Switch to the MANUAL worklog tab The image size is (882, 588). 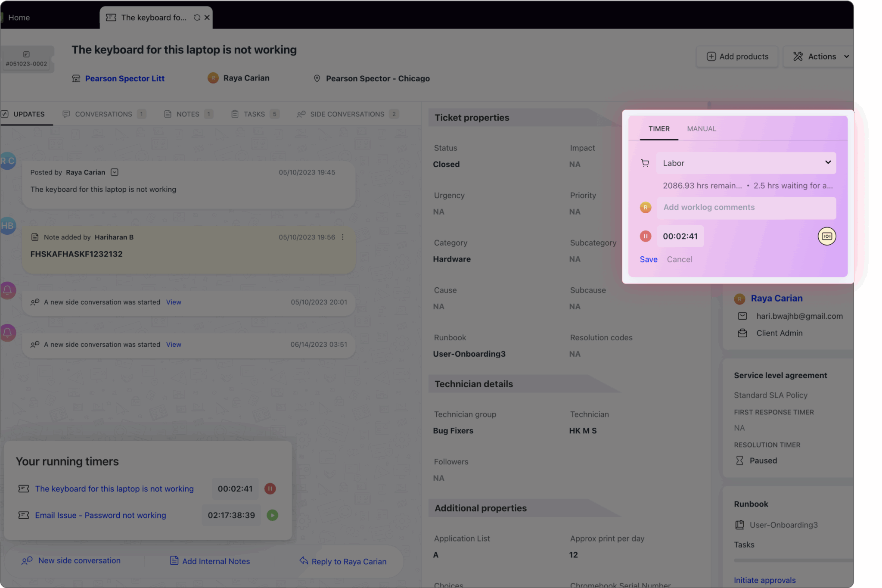(701, 129)
